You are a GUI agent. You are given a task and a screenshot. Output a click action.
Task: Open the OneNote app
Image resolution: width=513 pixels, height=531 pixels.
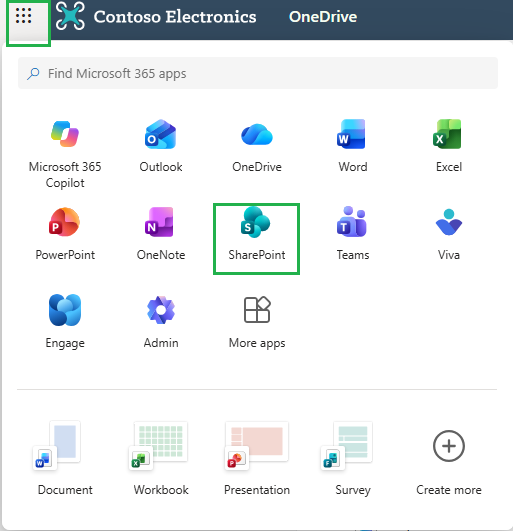[x=161, y=234]
